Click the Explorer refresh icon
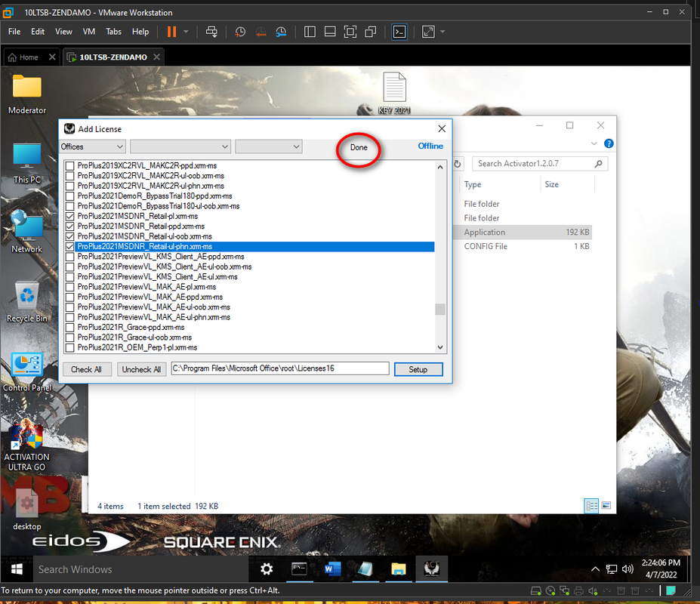 (x=458, y=164)
